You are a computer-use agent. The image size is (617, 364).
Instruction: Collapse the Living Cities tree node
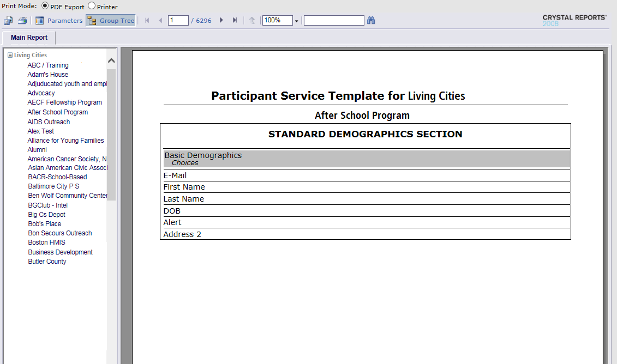pyautogui.click(x=10, y=56)
